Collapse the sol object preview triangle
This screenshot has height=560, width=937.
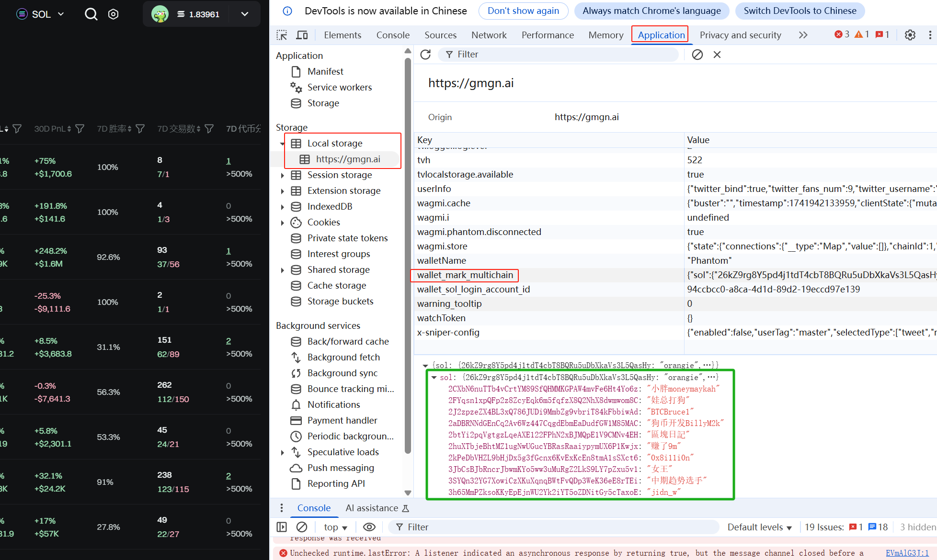(x=434, y=377)
